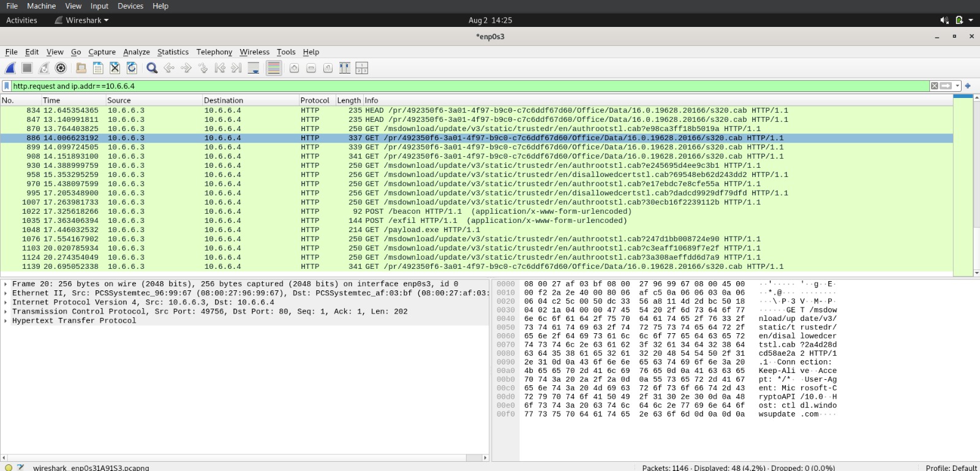Reset text to normal size

tap(328, 68)
